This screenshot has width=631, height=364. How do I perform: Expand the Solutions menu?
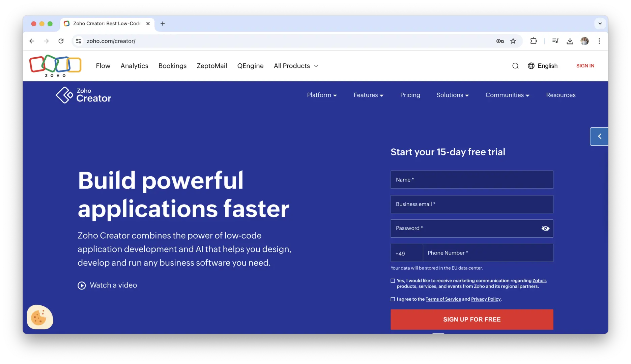point(453,95)
